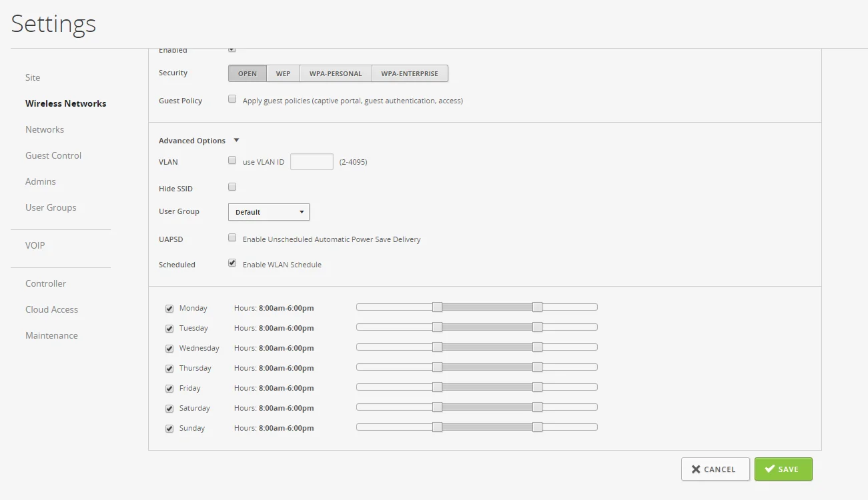This screenshot has height=500, width=868.
Task: Click Friday's end-time slider handle
Action: pos(537,387)
